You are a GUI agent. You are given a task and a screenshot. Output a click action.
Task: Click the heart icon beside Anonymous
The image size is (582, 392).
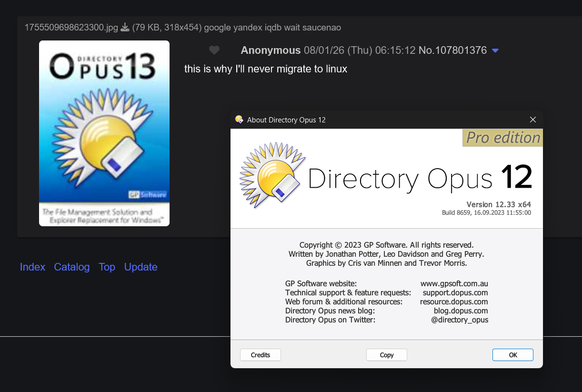(214, 50)
